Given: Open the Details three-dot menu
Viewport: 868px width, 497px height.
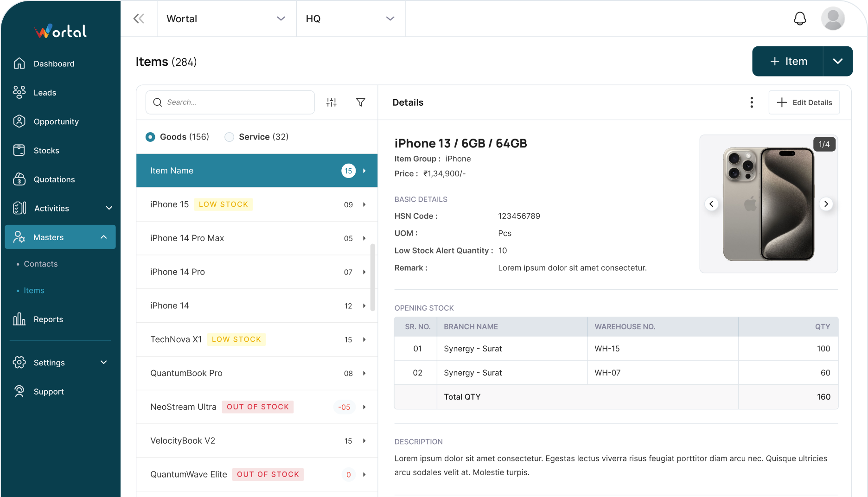Looking at the screenshot, I should (752, 102).
